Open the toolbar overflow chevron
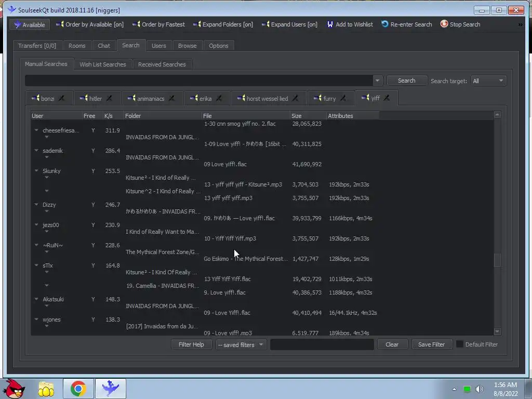Viewport: 532px width, 399px height. click(x=520, y=24)
